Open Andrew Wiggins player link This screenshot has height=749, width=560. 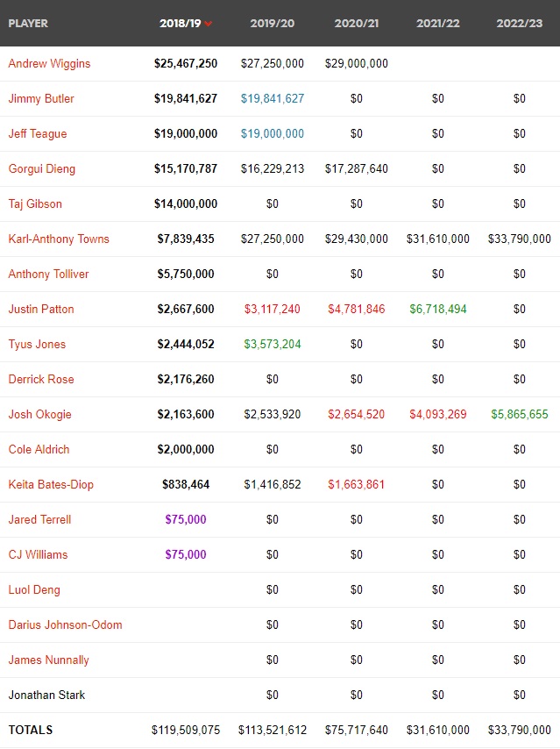click(49, 63)
